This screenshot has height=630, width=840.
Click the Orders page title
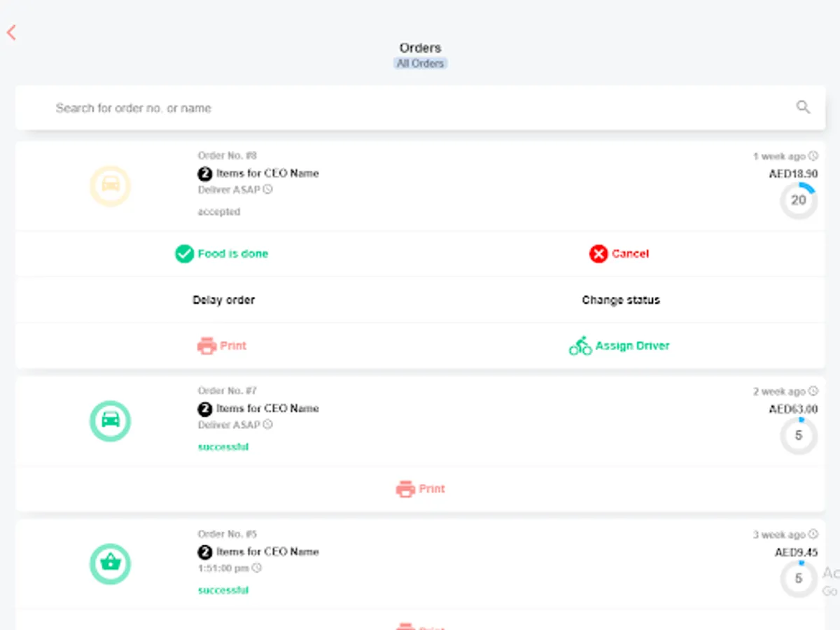point(420,48)
